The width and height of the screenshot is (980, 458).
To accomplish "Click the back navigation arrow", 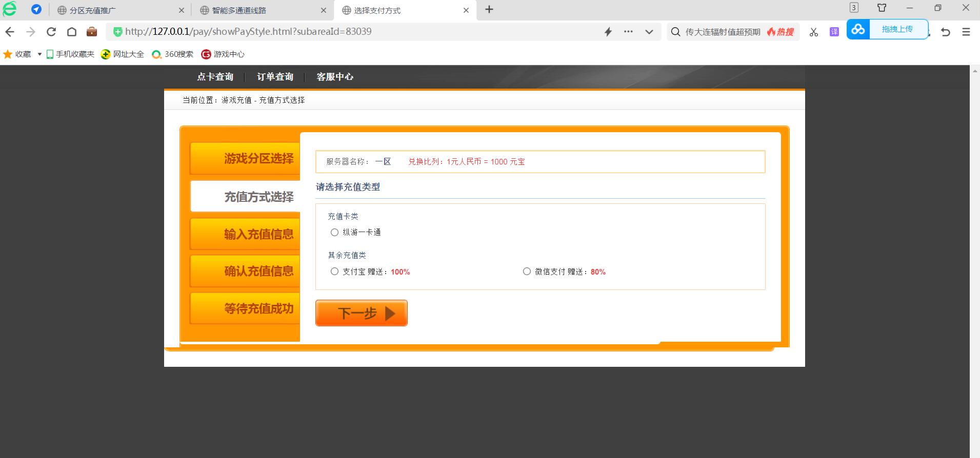I will point(10,32).
